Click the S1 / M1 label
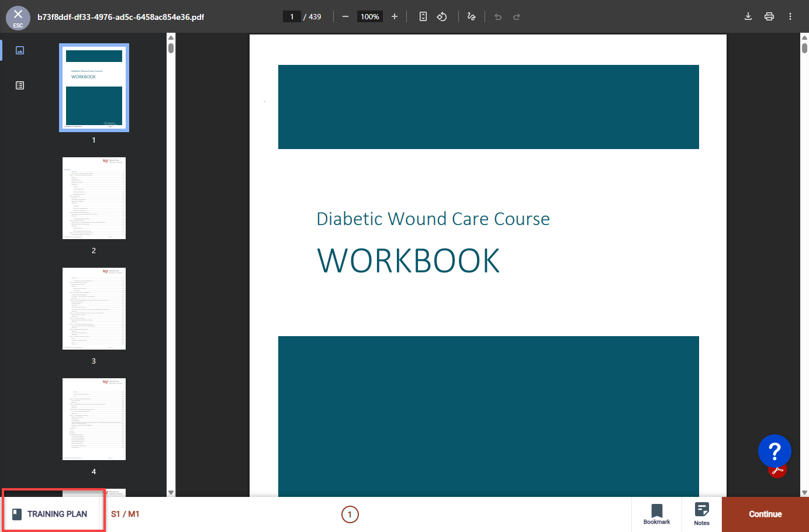Viewport: 809px width, 532px height. (x=125, y=514)
